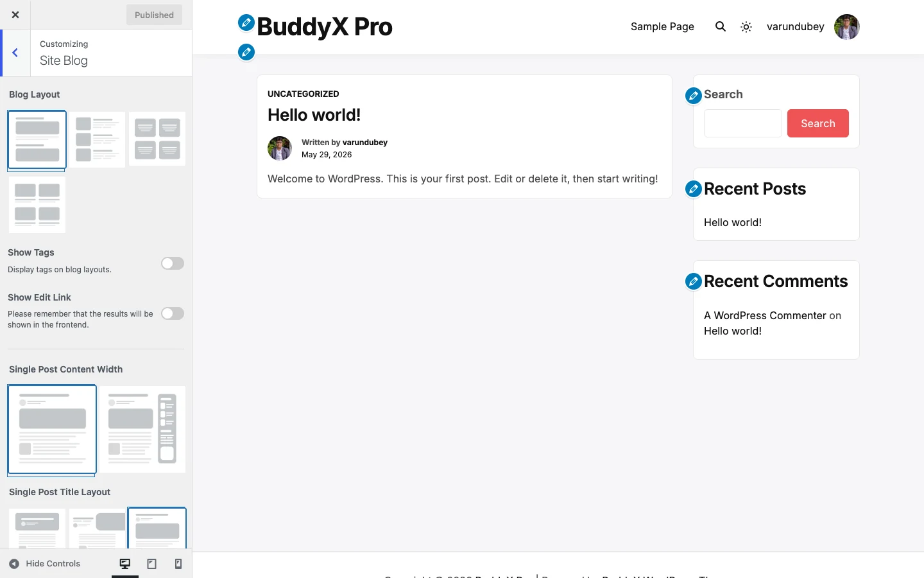Click the edit shortcut below site title

click(x=246, y=52)
